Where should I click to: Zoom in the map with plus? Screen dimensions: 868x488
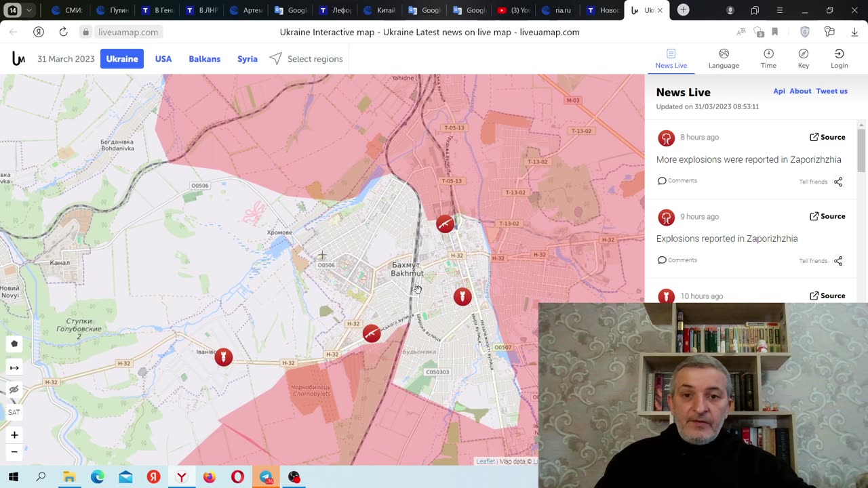pos(14,434)
